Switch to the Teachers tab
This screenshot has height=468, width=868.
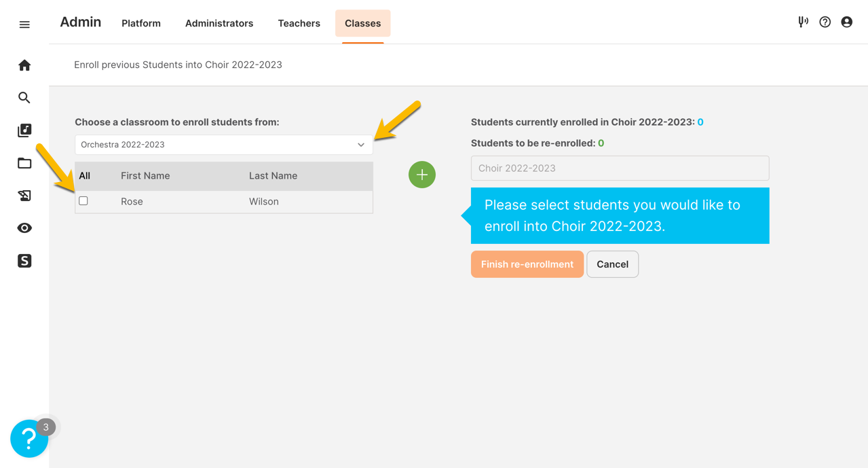click(x=299, y=23)
